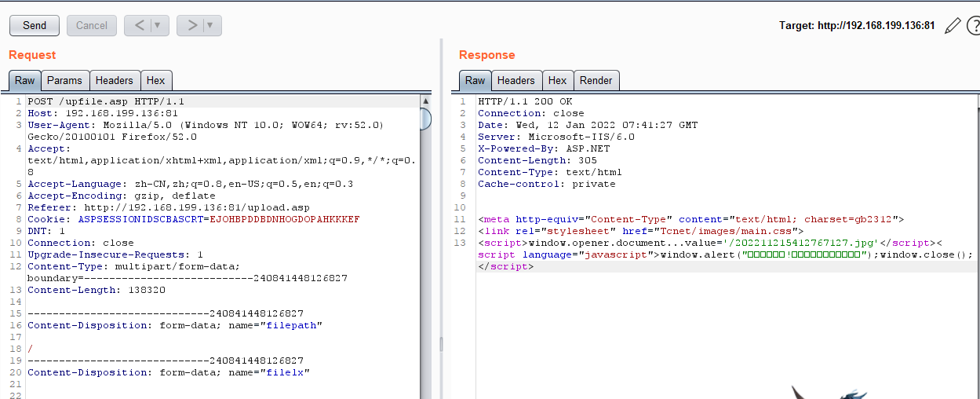The width and height of the screenshot is (980, 399).
Task: Click the 'Content-Type: multipart/form-data;' line
Action: pos(134,266)
